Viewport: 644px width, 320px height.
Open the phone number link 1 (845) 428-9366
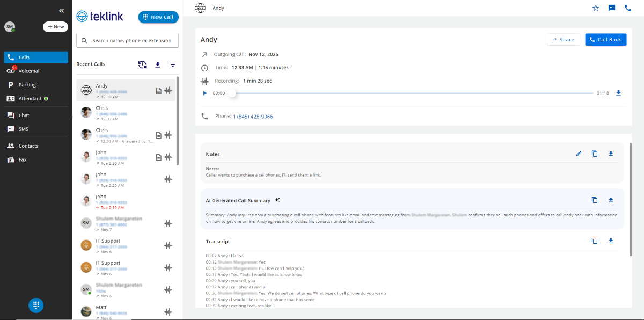click(x=252, y=116)
